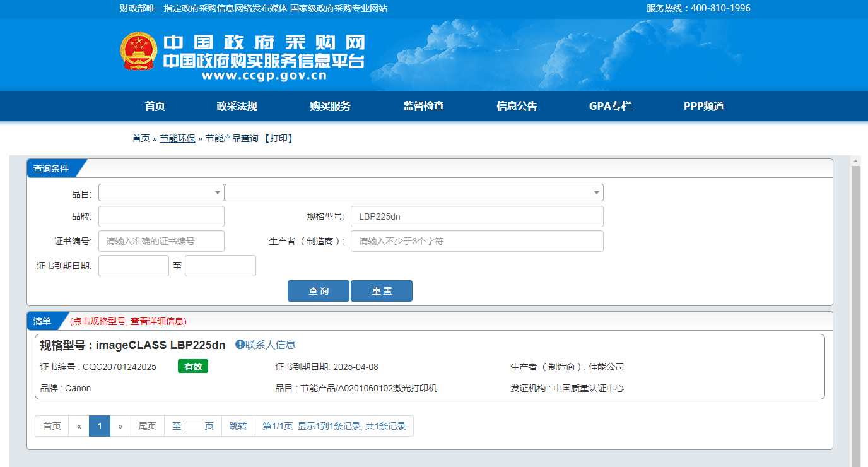The width and height of the screenshot is (868, 467).
Task: Go to the 信息公告 section
Action: click(517, 106)
